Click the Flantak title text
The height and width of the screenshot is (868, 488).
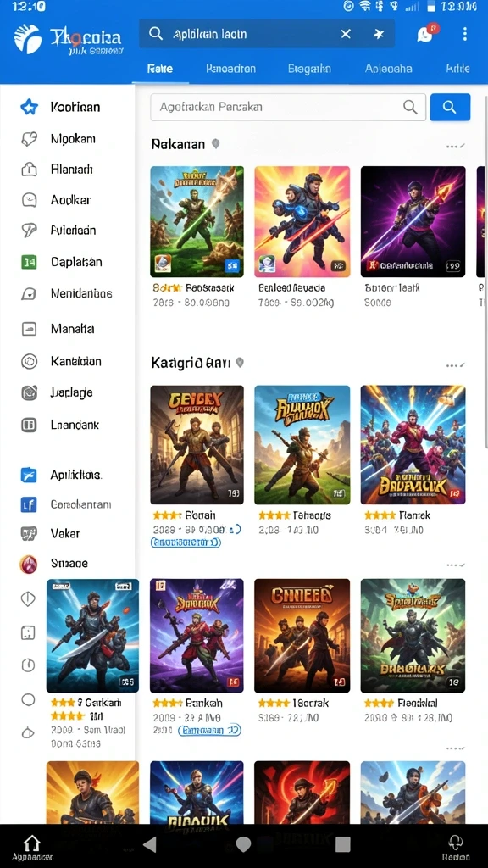coord(414,515)
